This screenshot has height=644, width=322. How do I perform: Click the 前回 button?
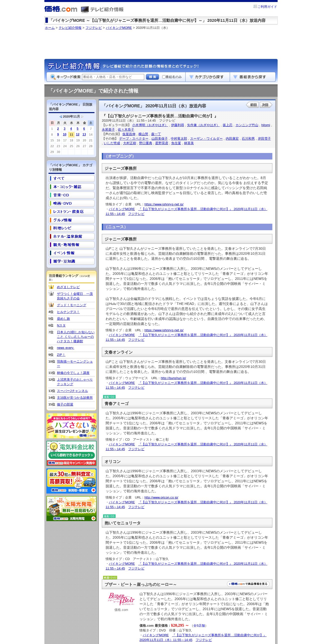pos(252,105)
